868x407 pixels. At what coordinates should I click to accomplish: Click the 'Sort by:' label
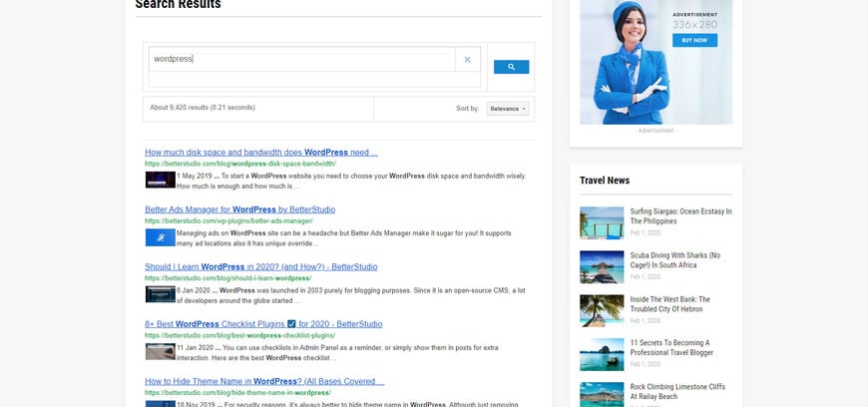(467, 109)
